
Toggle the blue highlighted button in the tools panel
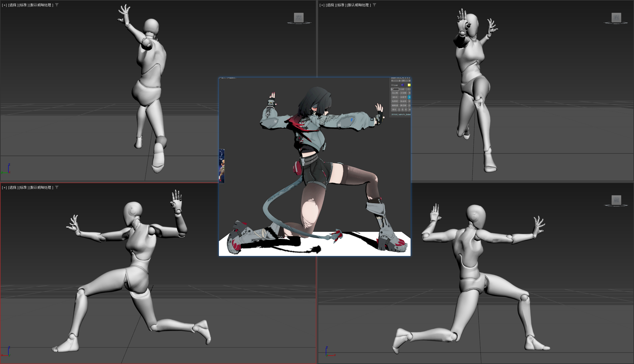[x=409, y=97]
